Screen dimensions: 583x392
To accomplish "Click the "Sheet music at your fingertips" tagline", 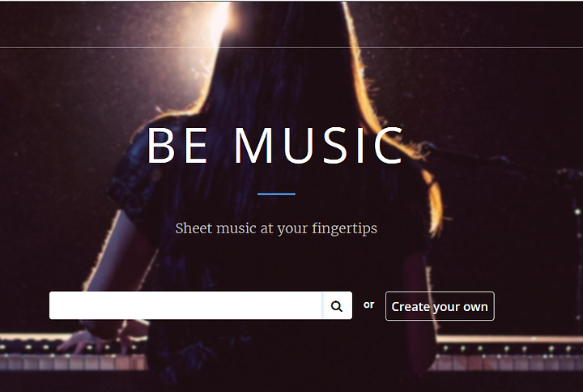I will (x=276, y=228).
